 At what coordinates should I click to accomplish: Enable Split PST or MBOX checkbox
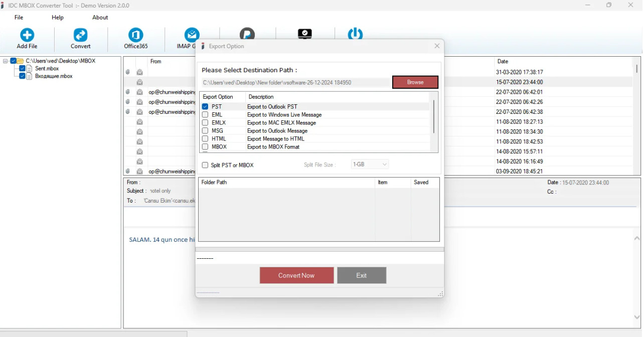pos(205,165)
